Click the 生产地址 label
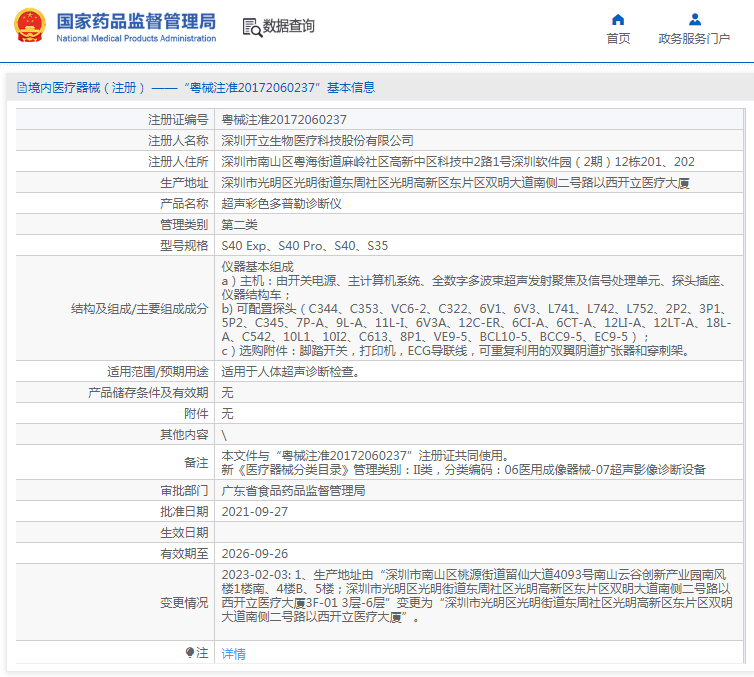 (184, 183)
